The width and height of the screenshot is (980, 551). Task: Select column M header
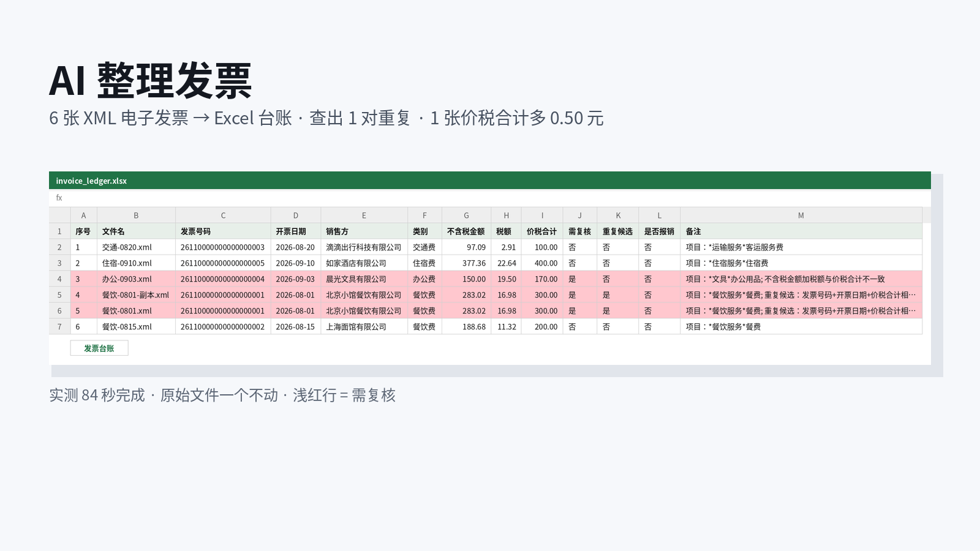coord(801,216)
